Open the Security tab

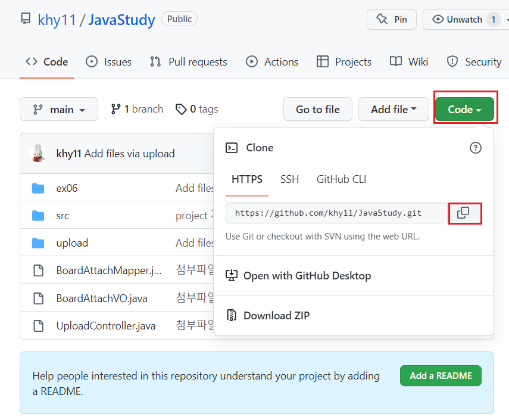pyautogui.click(x=474, y=62)
